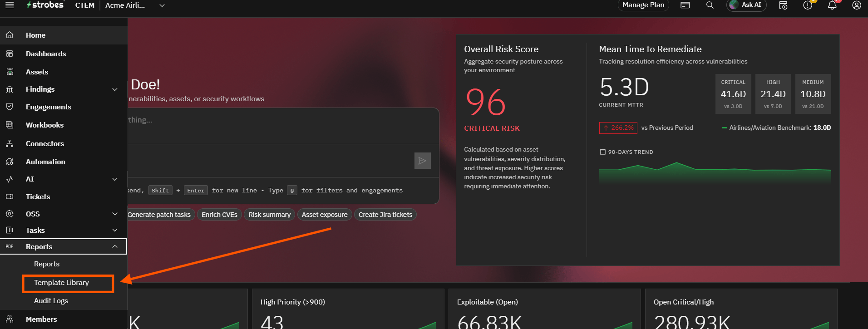This screenshot has height=329, width=868.
Task: Click the Workbooks icon in sidebar
Action: [x=10, y=125]
